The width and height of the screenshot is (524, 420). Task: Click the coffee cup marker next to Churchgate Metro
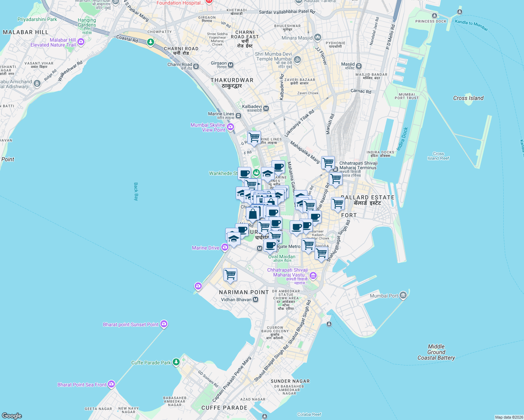tap(270, 246)
